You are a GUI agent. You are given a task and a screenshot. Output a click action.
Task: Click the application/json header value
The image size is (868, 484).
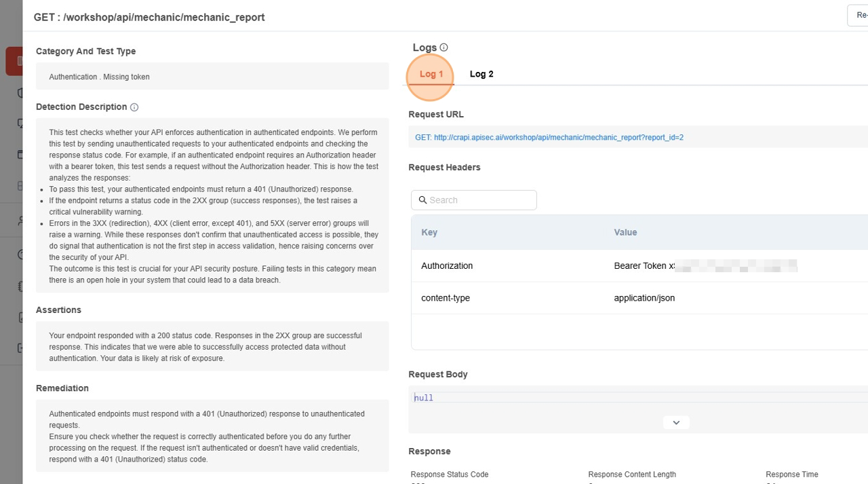[x=644, y=298]
